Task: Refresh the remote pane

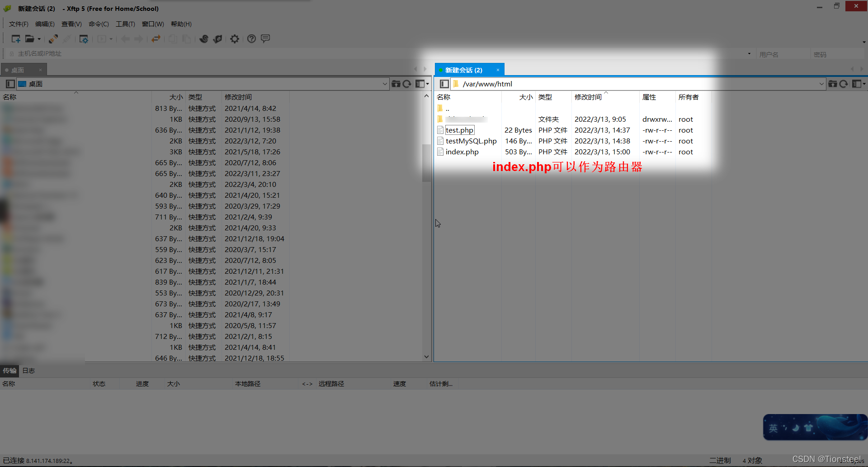Action: pyautogui.click(x=844, y=84)
